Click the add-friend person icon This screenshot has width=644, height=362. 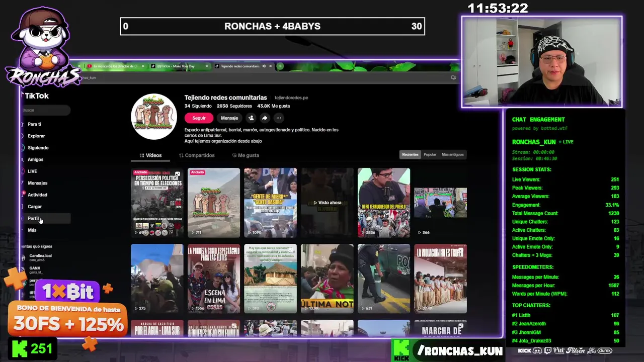coord(251,118)
